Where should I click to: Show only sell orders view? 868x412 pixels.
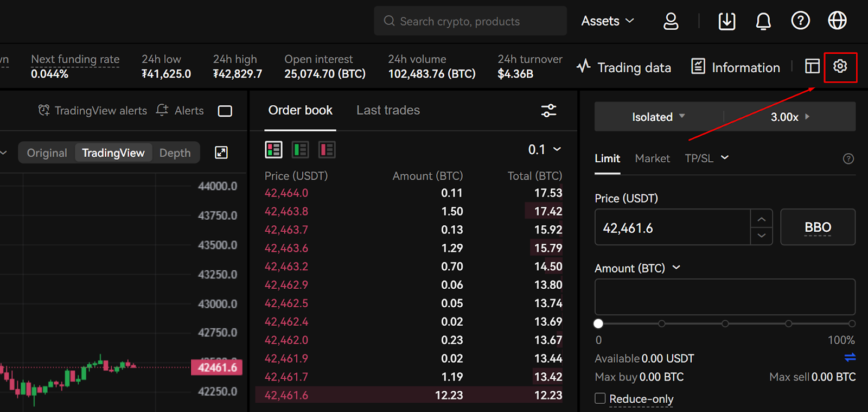[x=327, y=149]
